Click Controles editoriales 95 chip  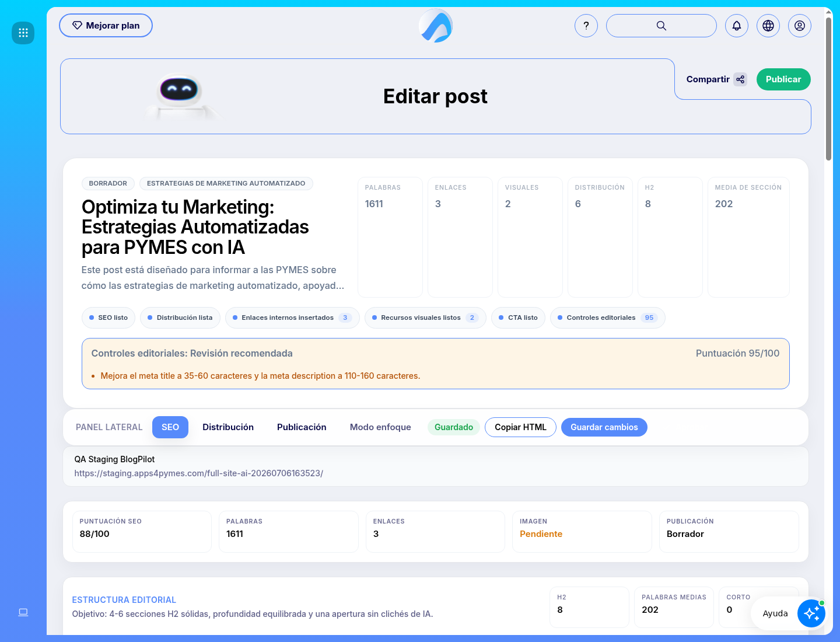pos(607,317)
